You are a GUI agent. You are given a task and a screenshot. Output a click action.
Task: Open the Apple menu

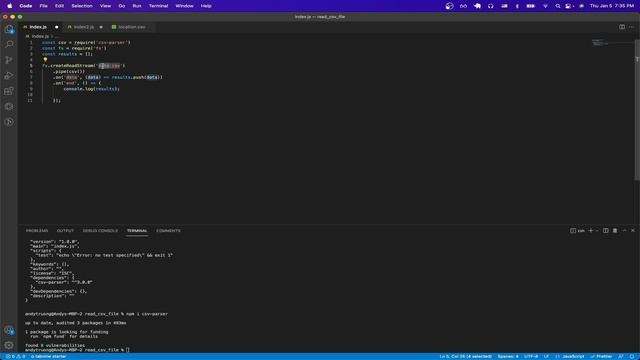(9, 6)
